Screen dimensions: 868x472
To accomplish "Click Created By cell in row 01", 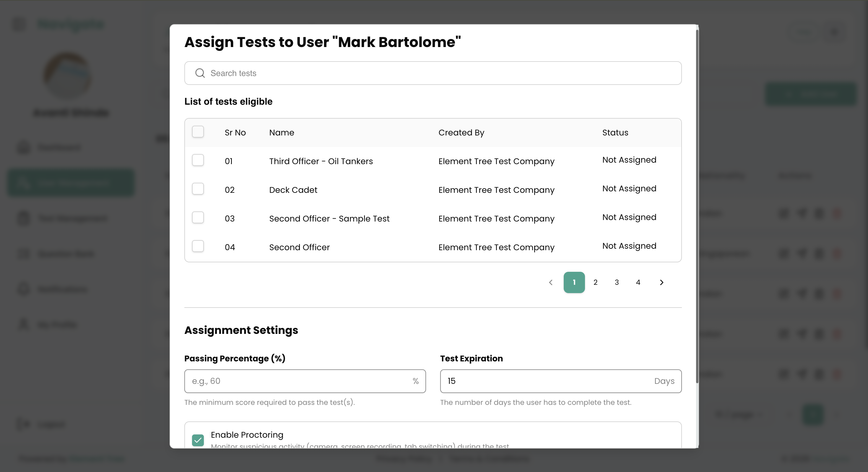I will coord(496,161).
